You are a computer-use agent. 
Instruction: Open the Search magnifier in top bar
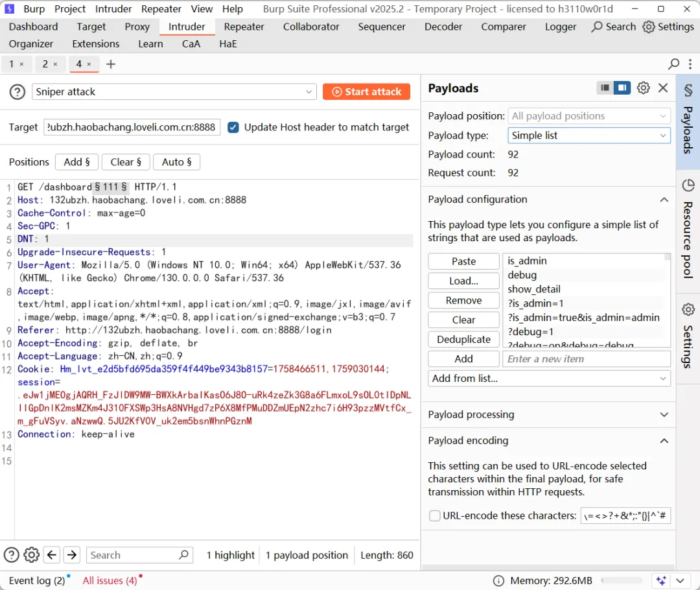(x=614, y=27)
